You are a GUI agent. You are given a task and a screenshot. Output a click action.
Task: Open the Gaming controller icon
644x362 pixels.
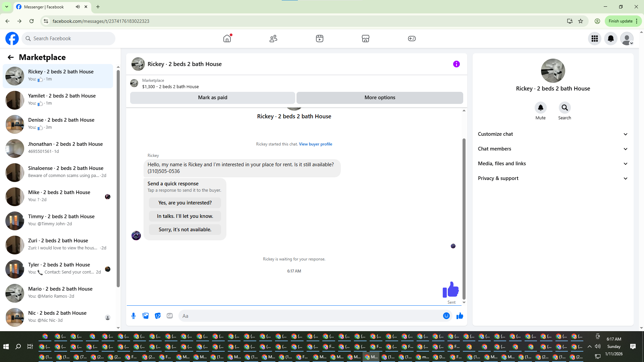coord(412,39)
